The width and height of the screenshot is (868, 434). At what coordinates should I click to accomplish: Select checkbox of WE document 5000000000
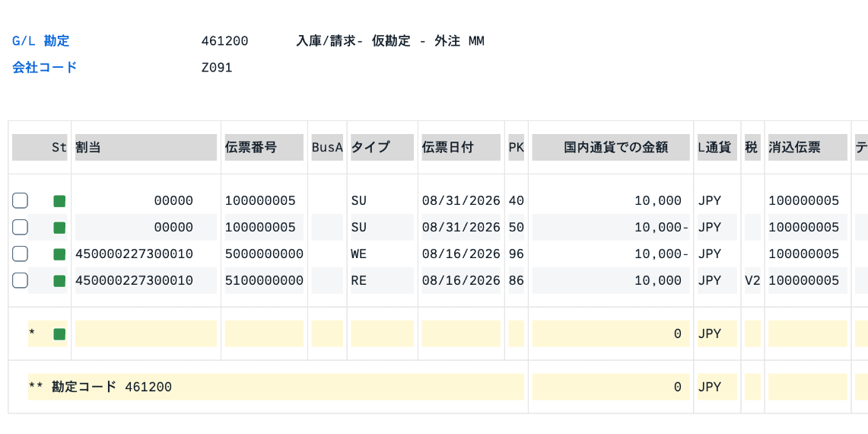coord(20,254)
